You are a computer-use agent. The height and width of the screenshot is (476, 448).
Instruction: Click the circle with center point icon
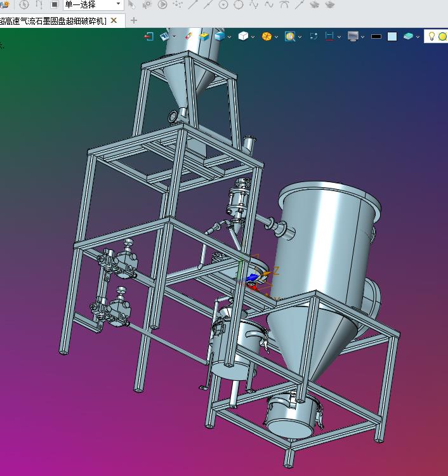(x=223, y=4)
